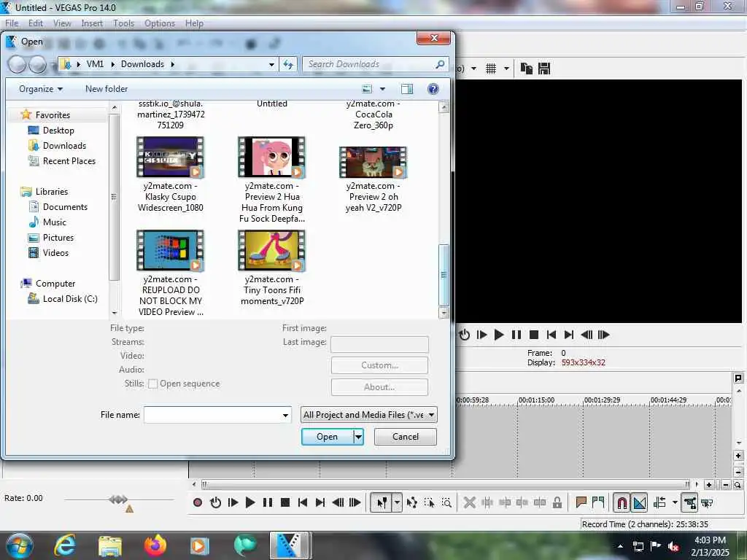Expand the address bar history dropdown
This screenshot has height=560, width=747.
pyautogui.click(x=271, y=64)
